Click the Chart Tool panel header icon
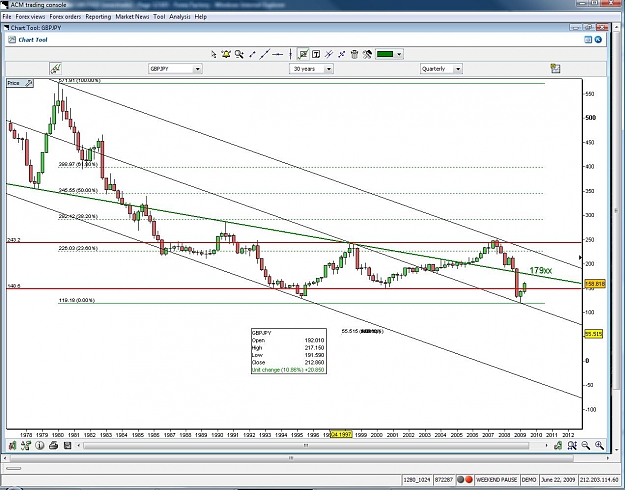This screenshot has height=490, width=625. click(12, 39)
